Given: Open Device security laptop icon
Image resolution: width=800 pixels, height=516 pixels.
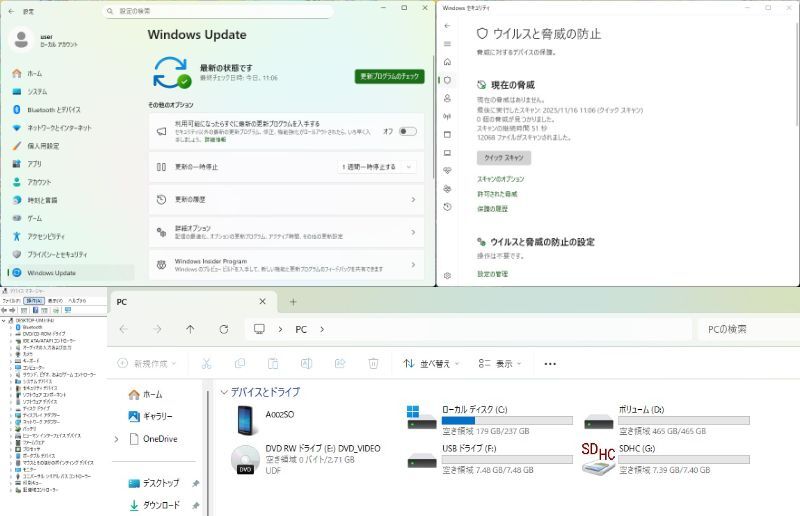Looking at the screenshot, I should 447,153.
